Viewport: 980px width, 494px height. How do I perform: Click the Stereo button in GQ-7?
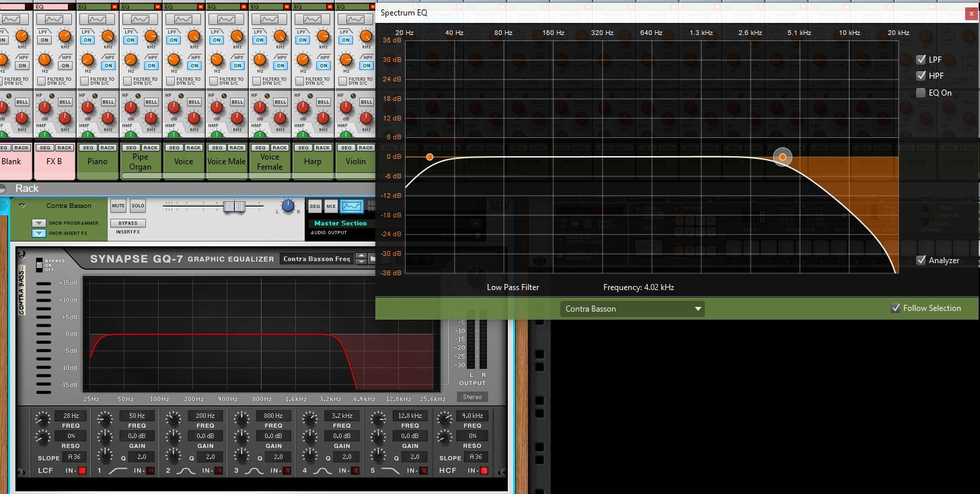[x=473, y=397]
